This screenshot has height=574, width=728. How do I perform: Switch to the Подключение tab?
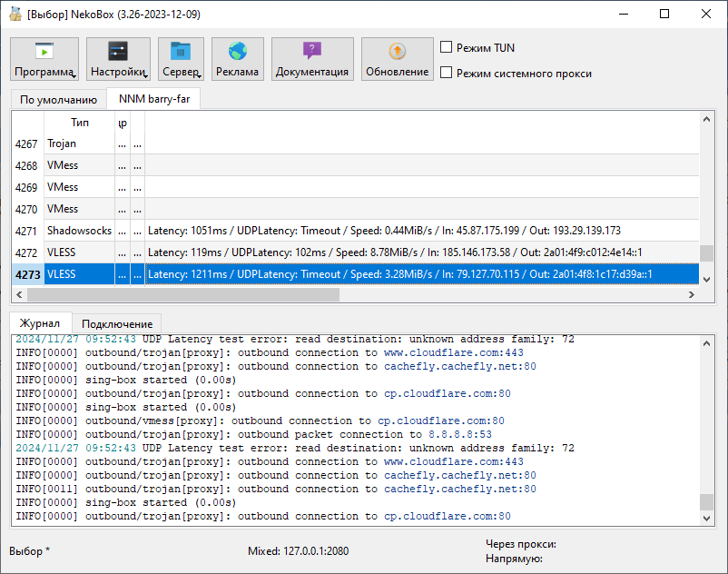[117, 323]
